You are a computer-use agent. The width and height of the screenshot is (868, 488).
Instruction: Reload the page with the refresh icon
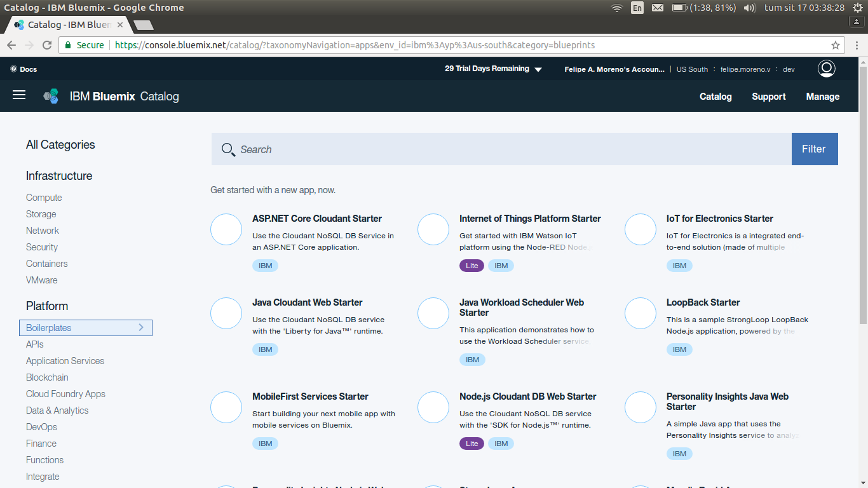point(46,45)
